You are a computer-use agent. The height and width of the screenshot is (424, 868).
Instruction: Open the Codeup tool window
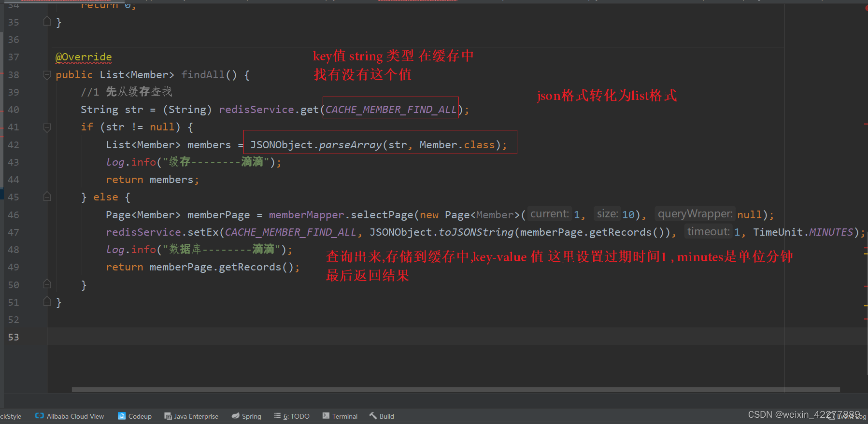click(135, 416)
